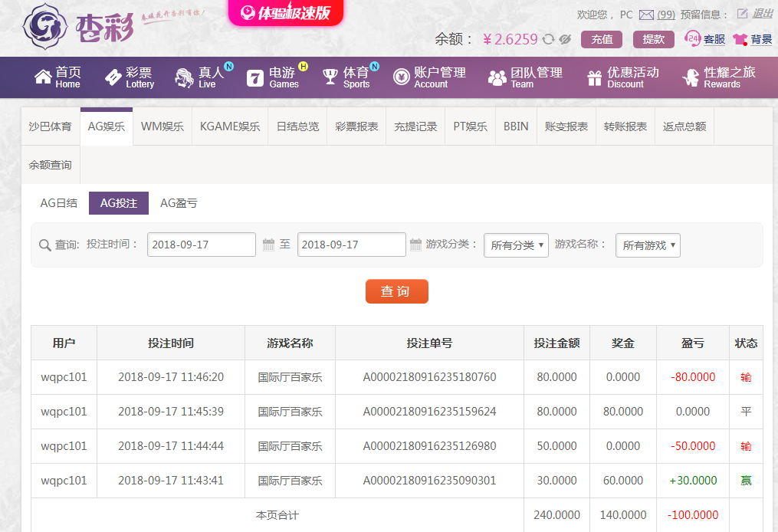Expand the game category dropdown
This screenshot has height=532, width=778.
point(516,245)
